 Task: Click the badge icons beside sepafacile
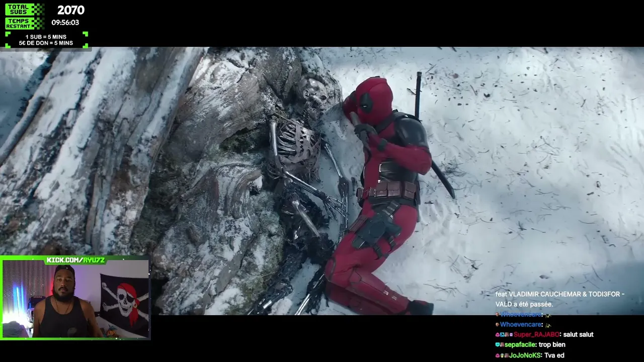500,345
